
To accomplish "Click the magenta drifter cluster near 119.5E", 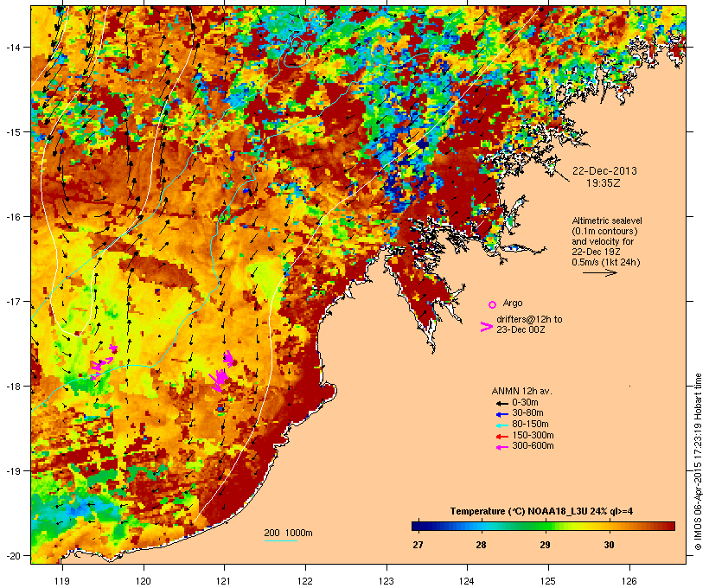I will click(x=104, y=361).
